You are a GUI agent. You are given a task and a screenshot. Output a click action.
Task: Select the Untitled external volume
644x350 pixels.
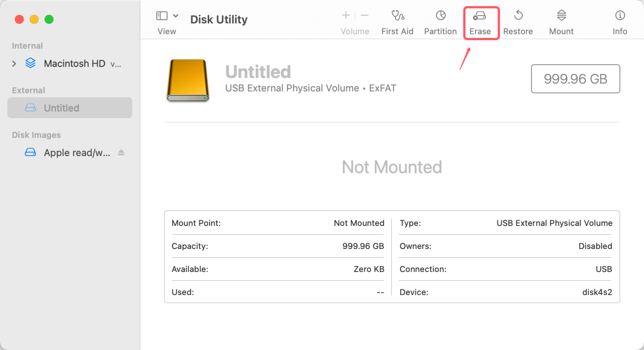pos(61,108)
